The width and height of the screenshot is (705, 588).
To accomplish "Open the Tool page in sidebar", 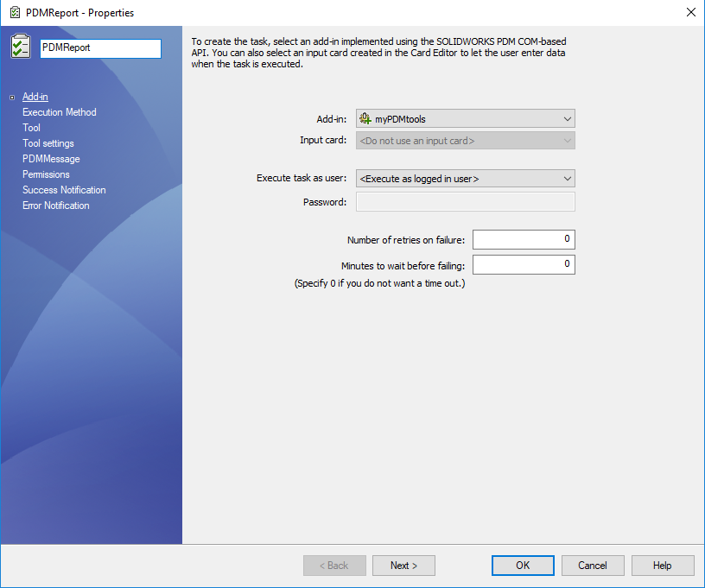I will point(31,128).
